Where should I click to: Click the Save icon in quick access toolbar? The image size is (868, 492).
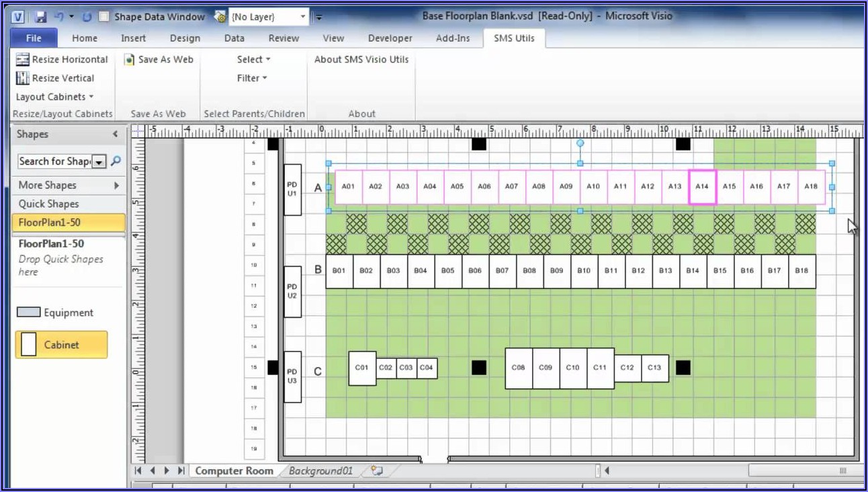[40, 16]
